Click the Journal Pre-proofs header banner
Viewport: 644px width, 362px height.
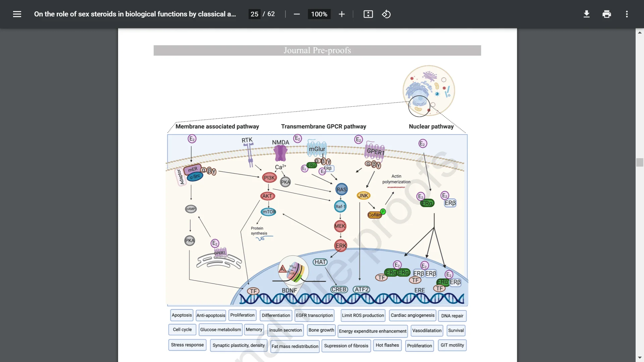pos(317,50)
